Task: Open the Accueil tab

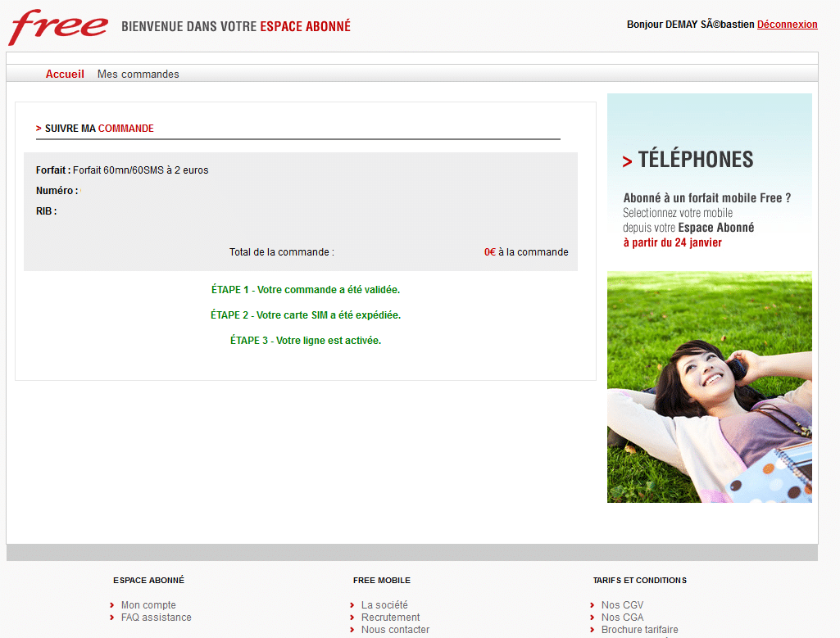Action: [65, 74]
